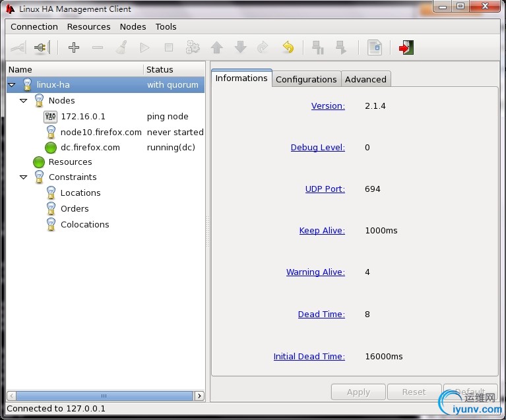
Task: Click the Initial Dead Time link
Action: (309, 357)
